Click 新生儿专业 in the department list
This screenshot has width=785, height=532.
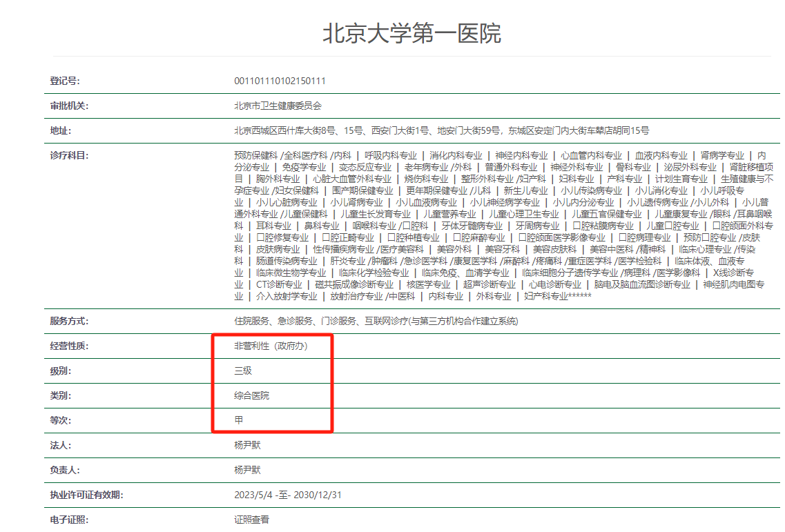(525, 190)
